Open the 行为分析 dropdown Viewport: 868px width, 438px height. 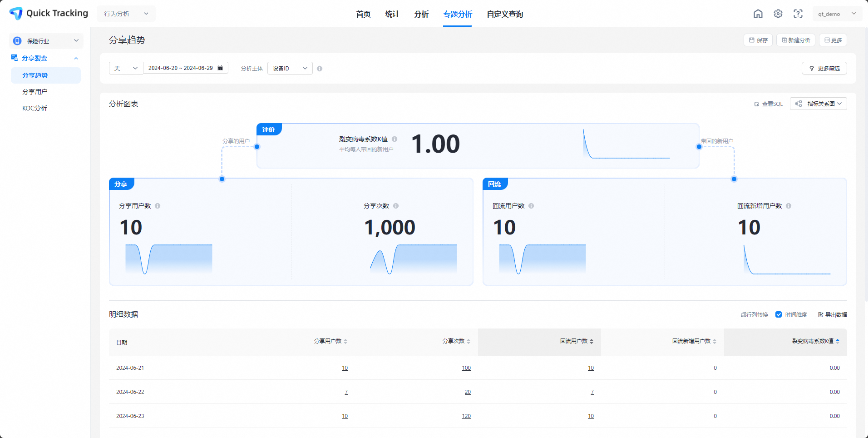coord(126,14)
